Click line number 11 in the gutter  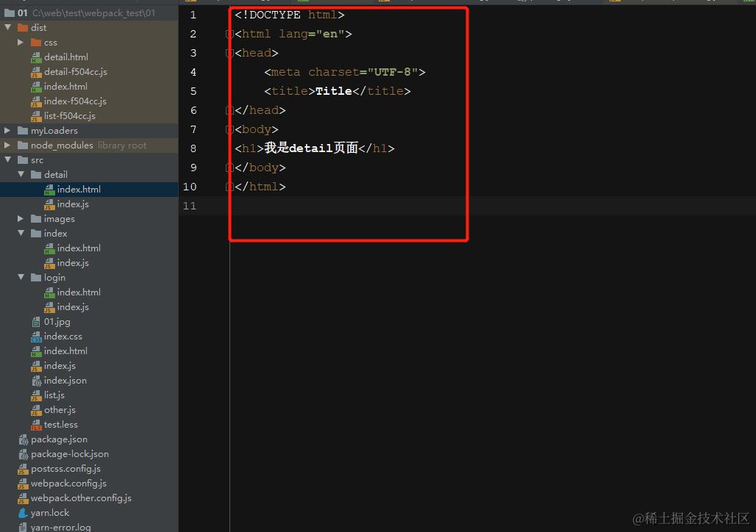coord(190,206)
